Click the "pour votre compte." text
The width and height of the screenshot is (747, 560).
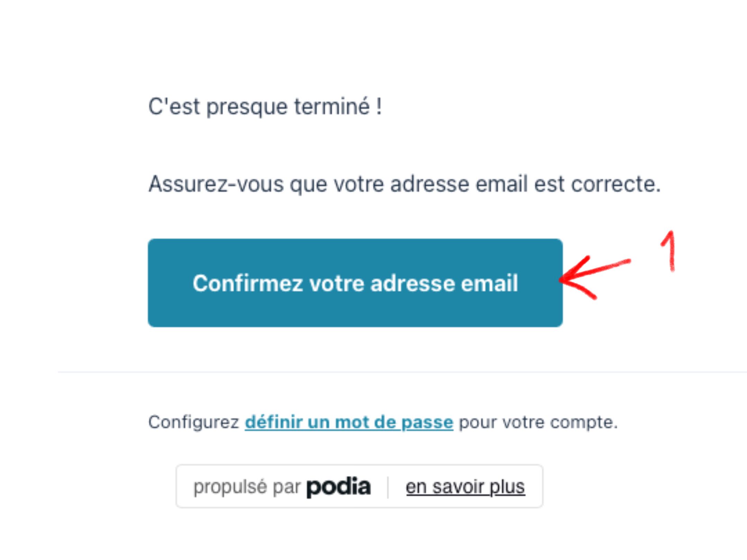(538, 422)
